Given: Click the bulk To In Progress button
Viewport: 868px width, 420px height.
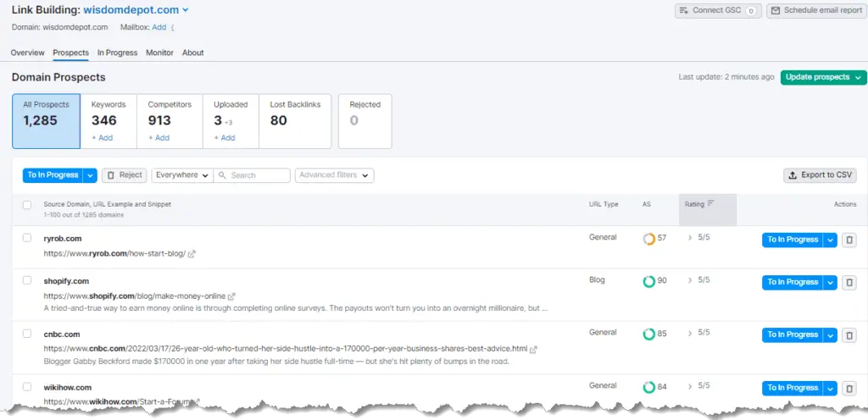Looking at the screenshot, I should tap(53, 175).
